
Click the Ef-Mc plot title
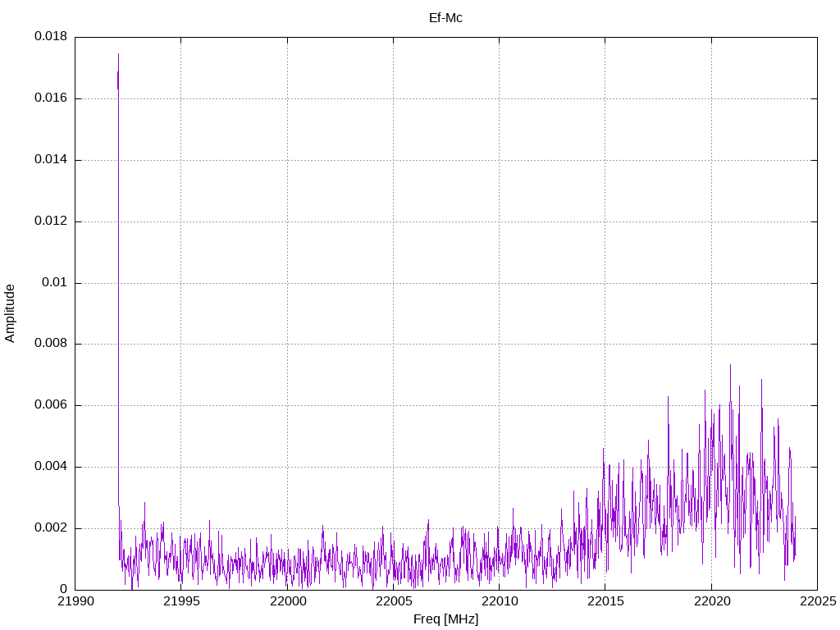pos(445,18)
